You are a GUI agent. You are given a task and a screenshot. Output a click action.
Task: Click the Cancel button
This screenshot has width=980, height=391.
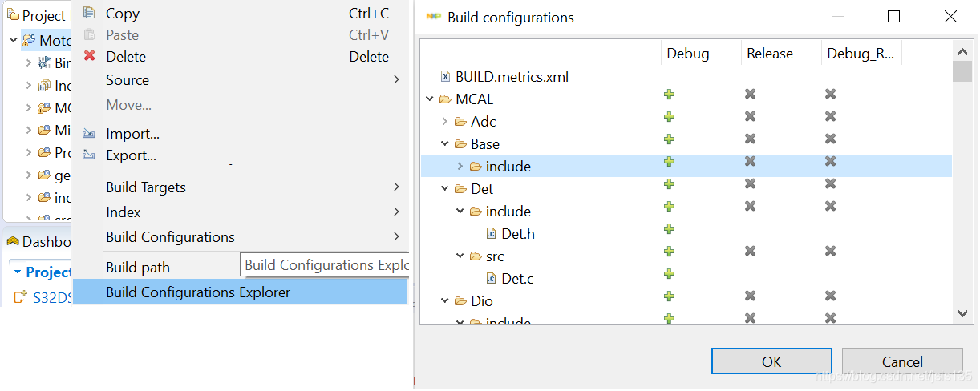pyautogui.click(x=902, y=361)
